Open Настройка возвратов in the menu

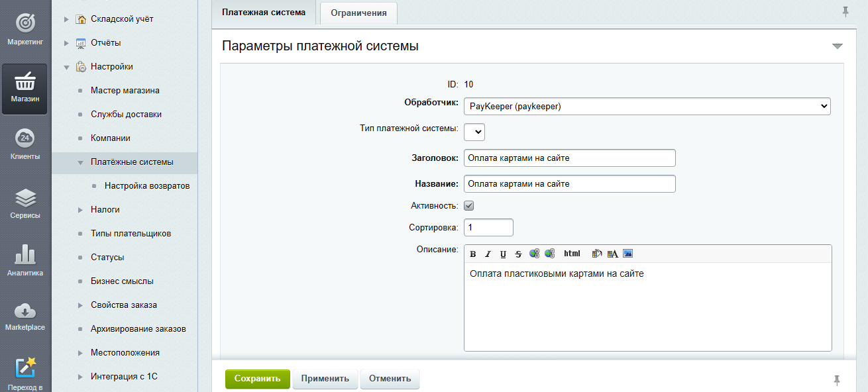point(147,186)
